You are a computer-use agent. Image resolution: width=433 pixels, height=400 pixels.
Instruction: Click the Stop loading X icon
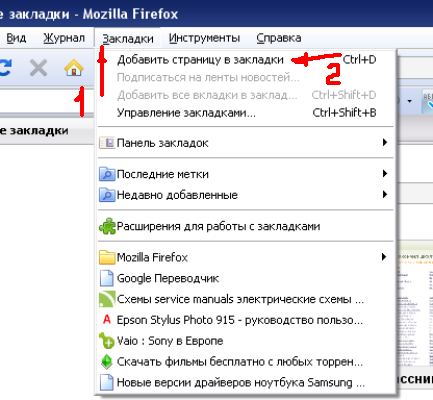(38, 68)
